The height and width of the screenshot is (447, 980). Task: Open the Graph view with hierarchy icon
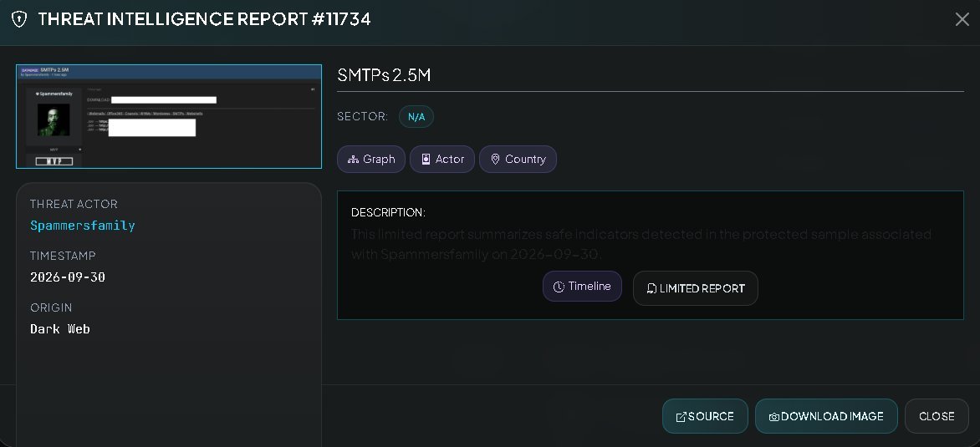[x=371, y=160]
